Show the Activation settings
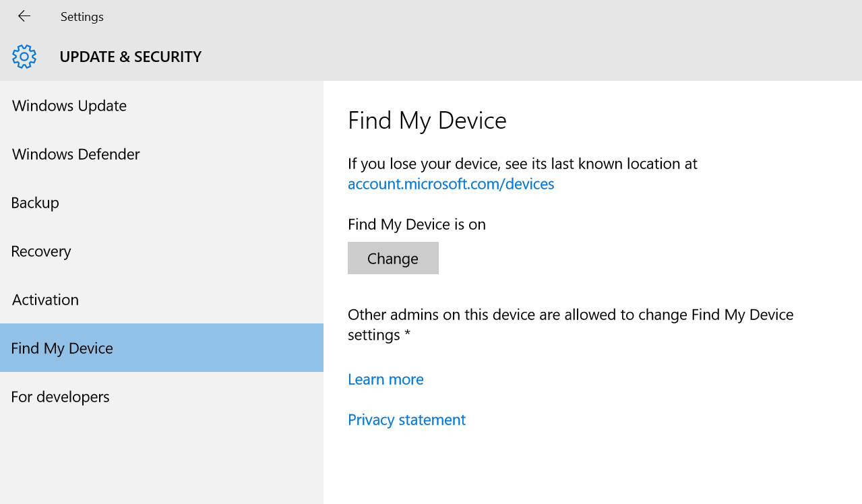The height and width of the screenshot is (504, 862). coord(162,299)
